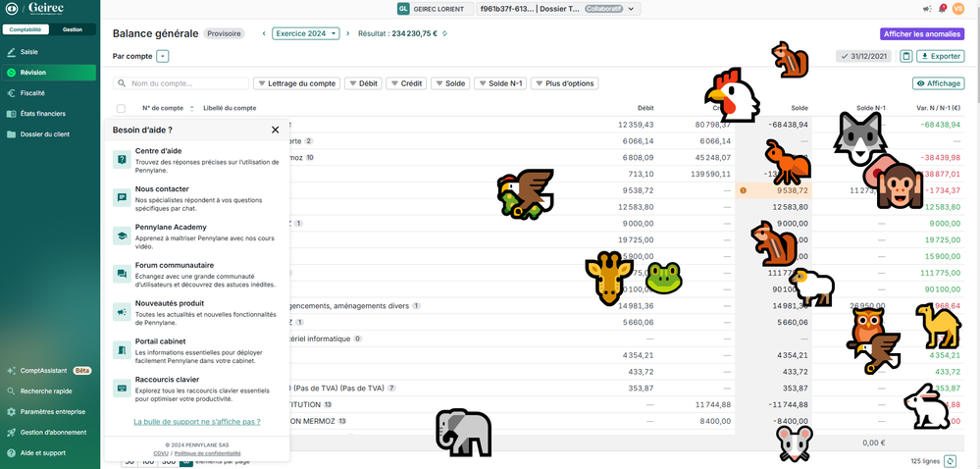Toggle the 31/12/2021 date check button
This screenshot has height=469, width=980.
(864, 57)
